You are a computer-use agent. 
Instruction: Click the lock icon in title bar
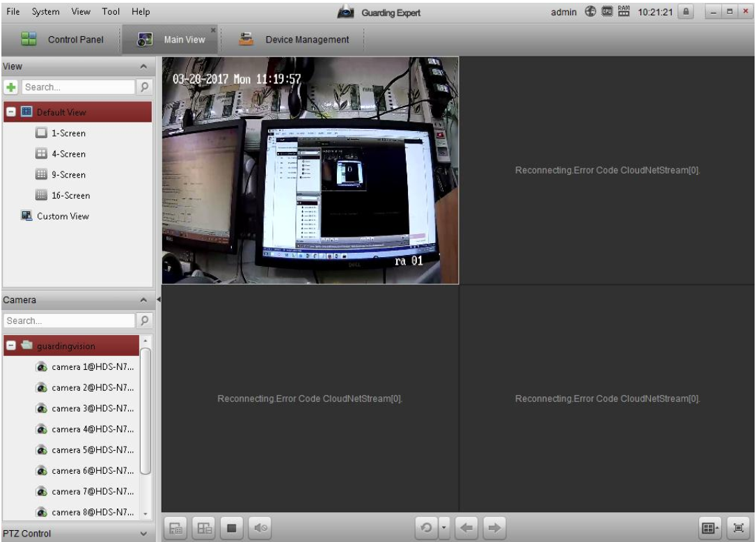[686, 12]
